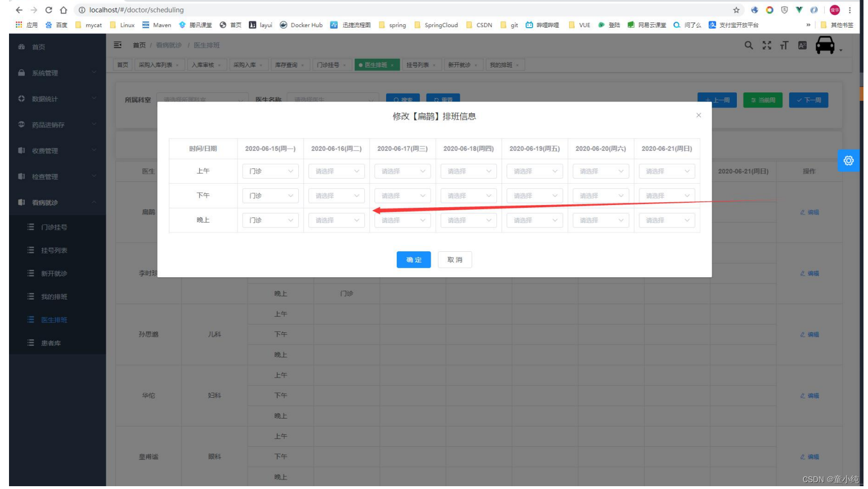Open browser home page icon
This screenshot has width=868, height=489.
click(64, 10)
